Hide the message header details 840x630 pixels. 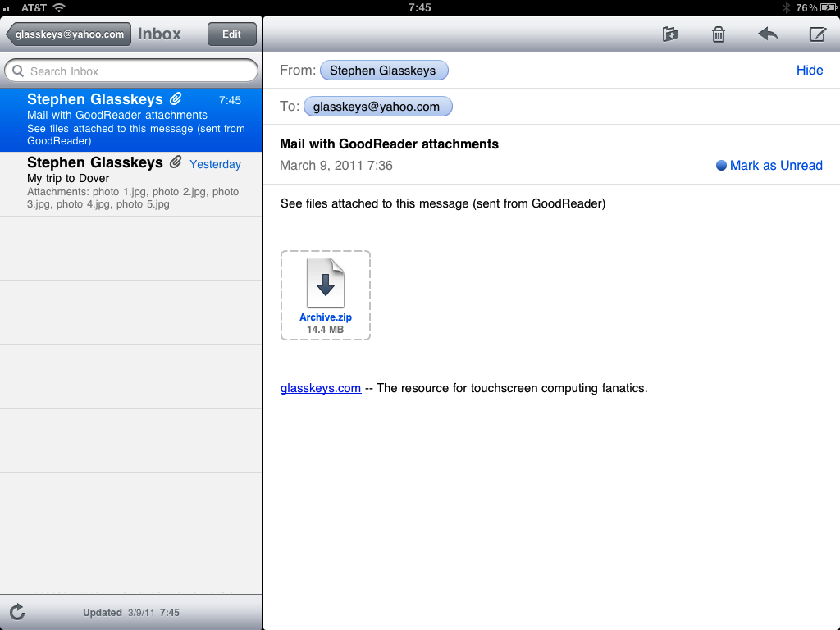click(809, 71)
